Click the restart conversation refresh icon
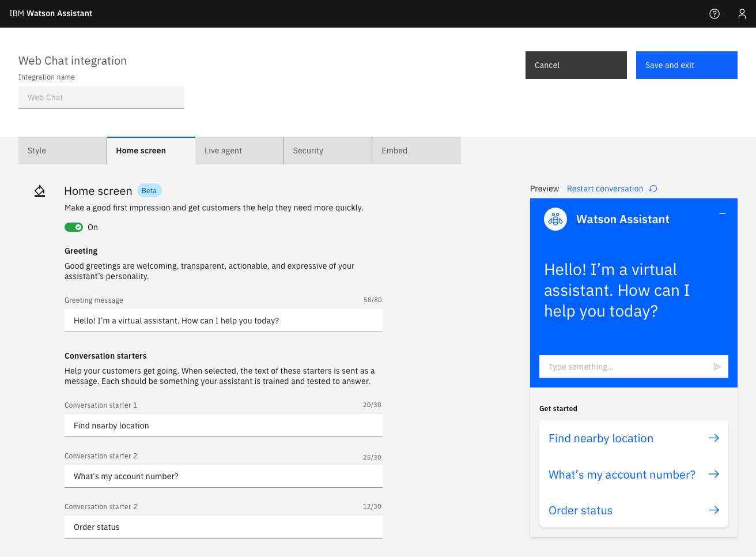 coord(653,189)
